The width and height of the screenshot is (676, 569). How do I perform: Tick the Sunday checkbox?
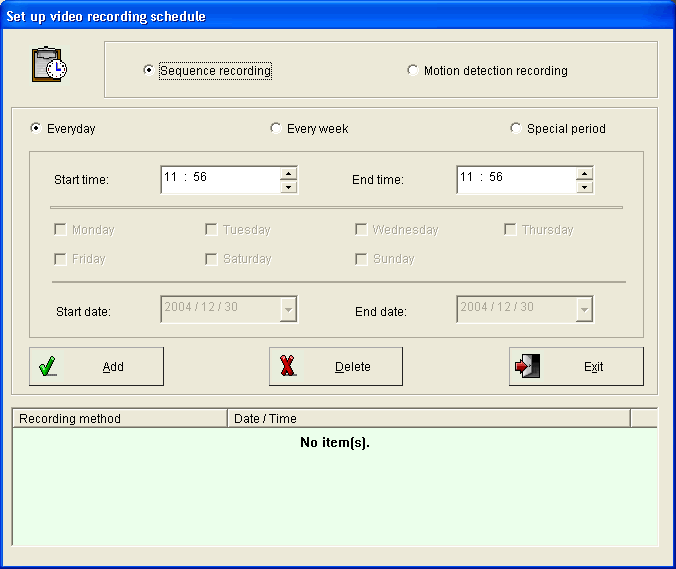362,259
